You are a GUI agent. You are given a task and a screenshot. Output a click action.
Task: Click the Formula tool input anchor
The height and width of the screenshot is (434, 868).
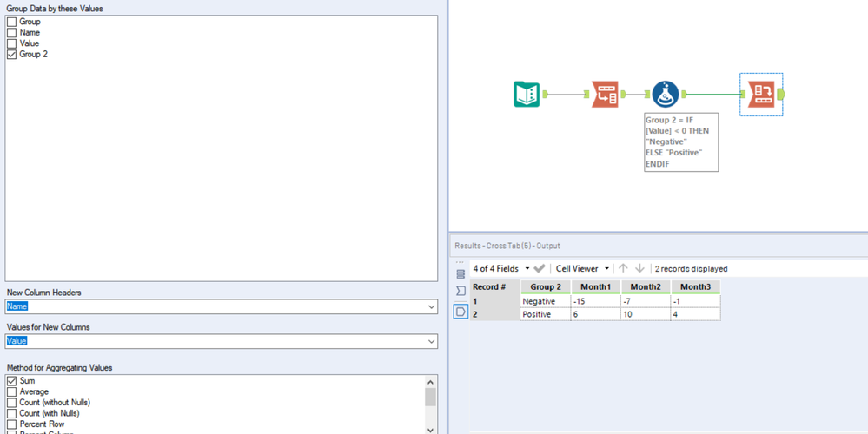[647, 95]
